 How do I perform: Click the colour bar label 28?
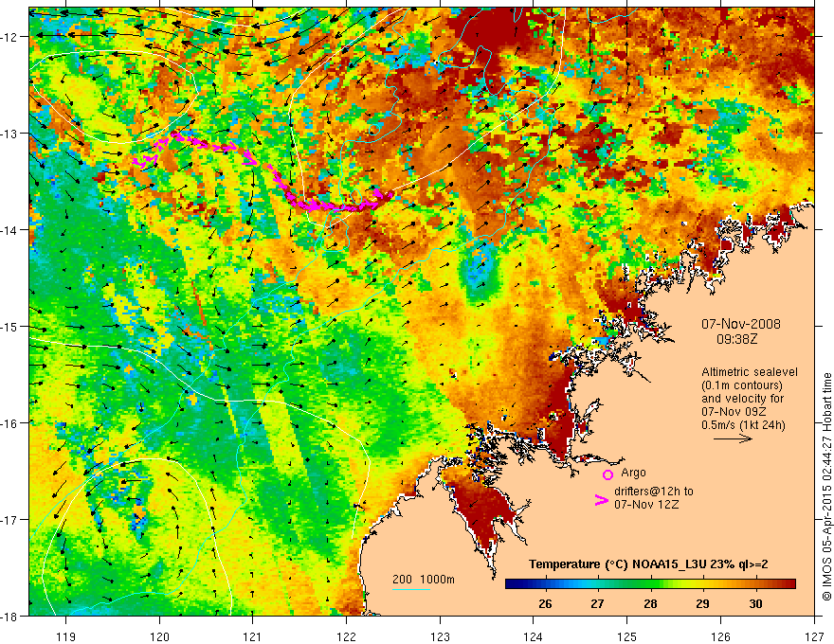click(x=650, y=603)
